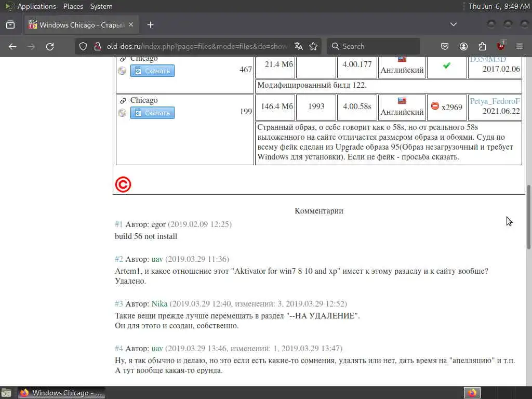Click the date 2021.06.22

point(501,111)
